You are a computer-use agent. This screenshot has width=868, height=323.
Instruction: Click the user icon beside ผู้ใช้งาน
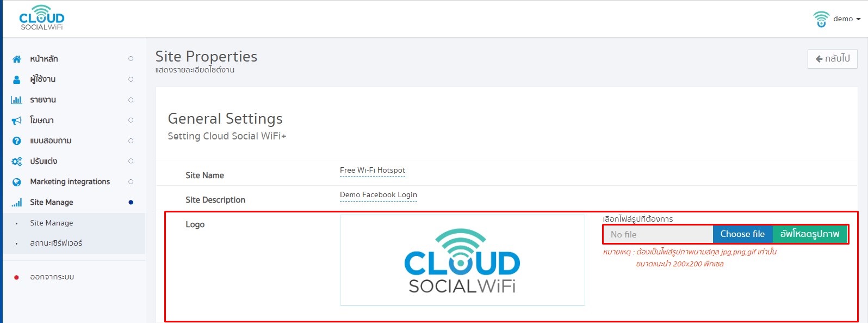pyautogui.click(x=17, y=80)
